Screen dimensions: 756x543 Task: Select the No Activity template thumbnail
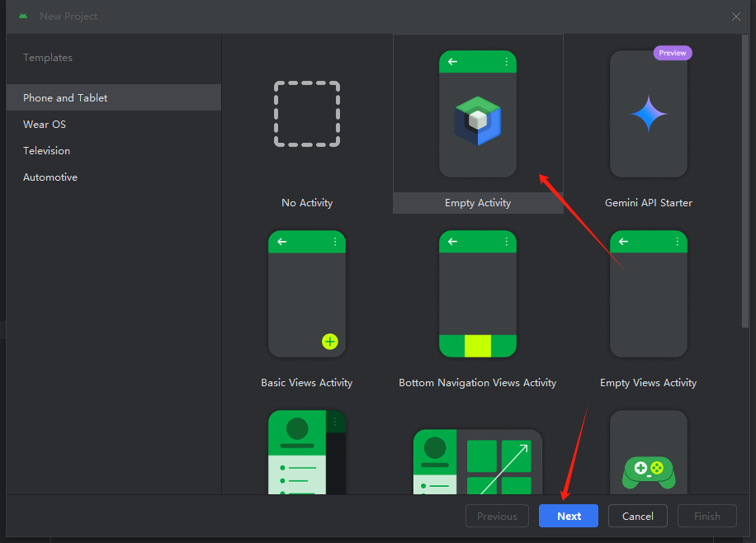click(x=307, y=114)
